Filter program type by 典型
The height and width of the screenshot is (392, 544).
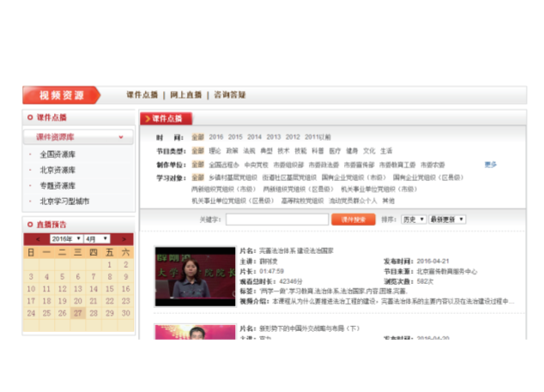pyautogui.click(x=267, y=151)
